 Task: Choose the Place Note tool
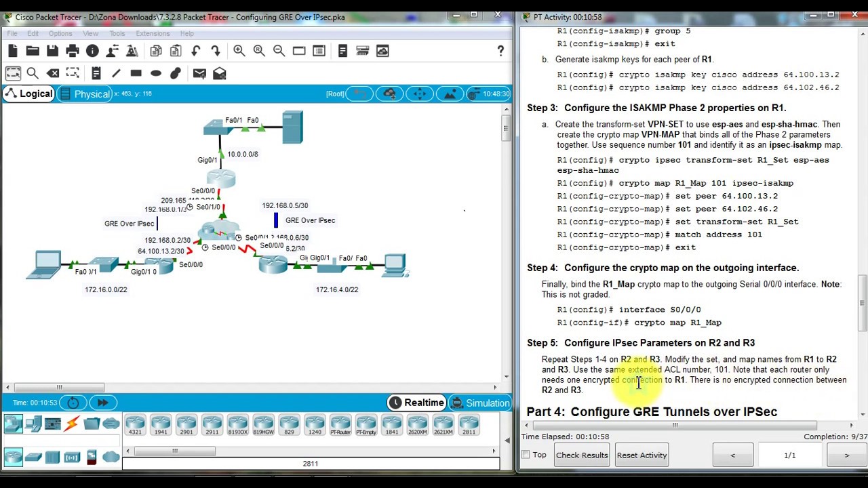click(96, 73)
